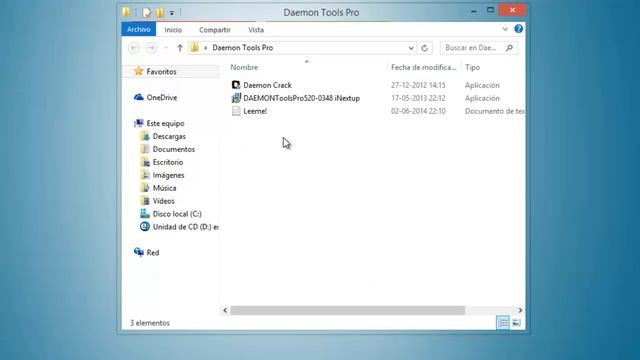Open the Archivo ribbon tab

coord(138,29)
